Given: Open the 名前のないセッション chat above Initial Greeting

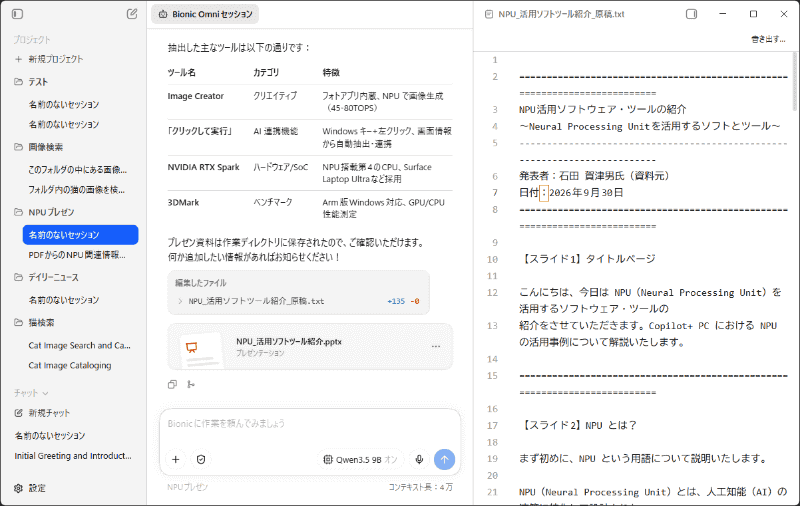Looking at the screenshot, I should pyautogui.click(x=50, y=436).
